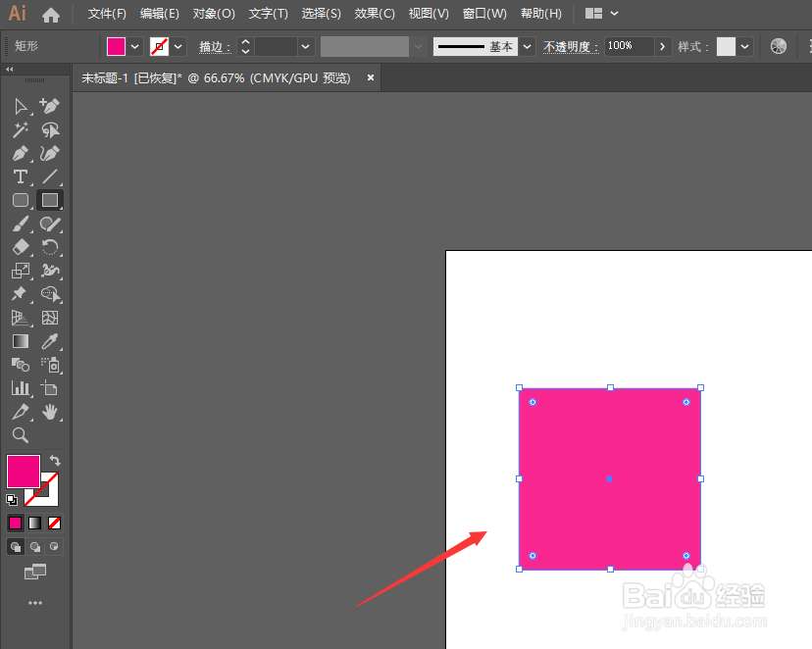Select the Warp tool
Screen dimensions: 812x649
[x=50, y=271]
